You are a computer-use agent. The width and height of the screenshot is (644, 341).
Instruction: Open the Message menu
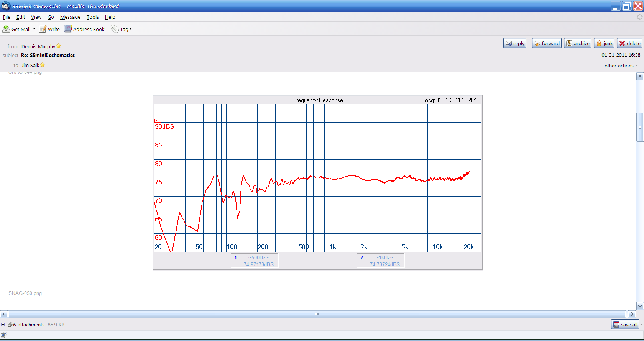coord(70,17)
